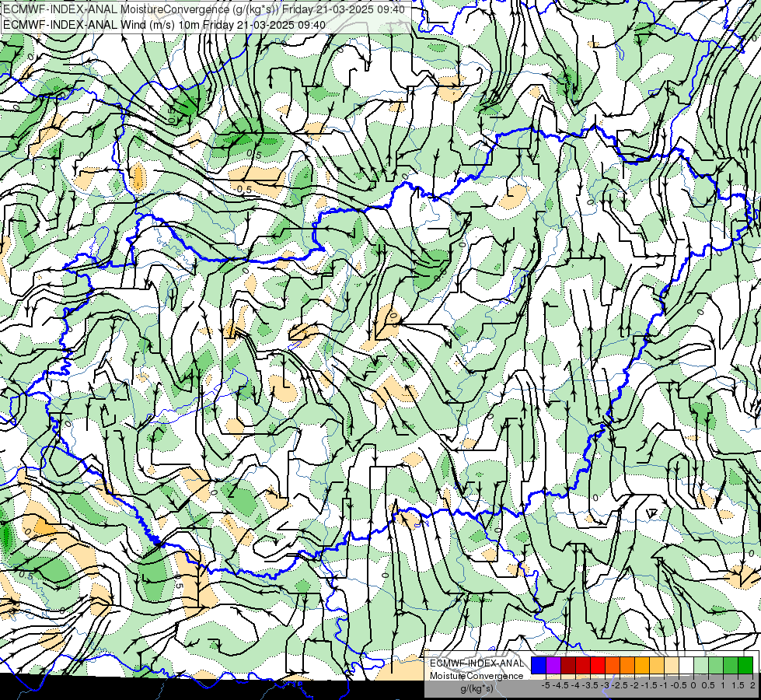The height and width of the screenshot is (700, 761).
Task: Click the purple legend swatch
Action: [553, 666]
